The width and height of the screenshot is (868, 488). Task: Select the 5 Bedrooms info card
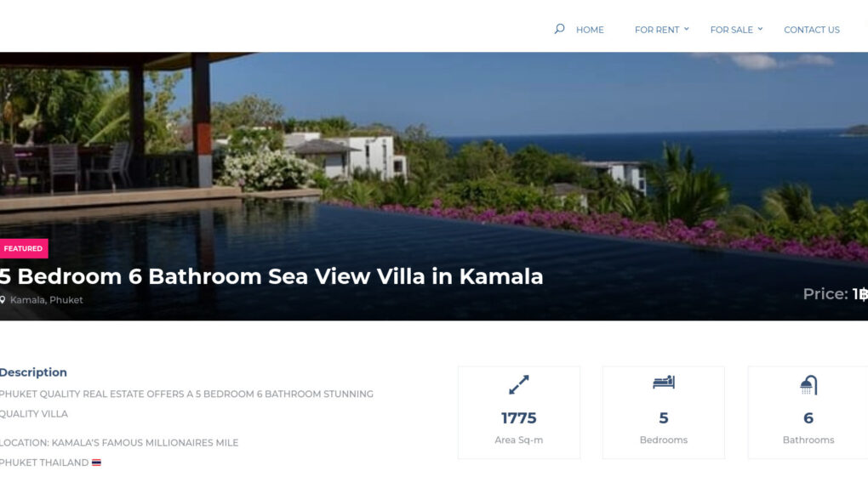663,412
